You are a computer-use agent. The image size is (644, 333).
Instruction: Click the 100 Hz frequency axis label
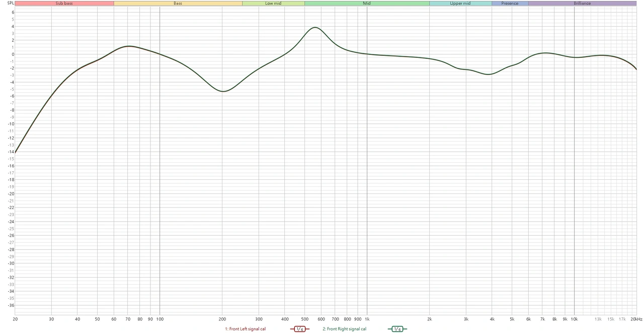(x=159, y=319)
